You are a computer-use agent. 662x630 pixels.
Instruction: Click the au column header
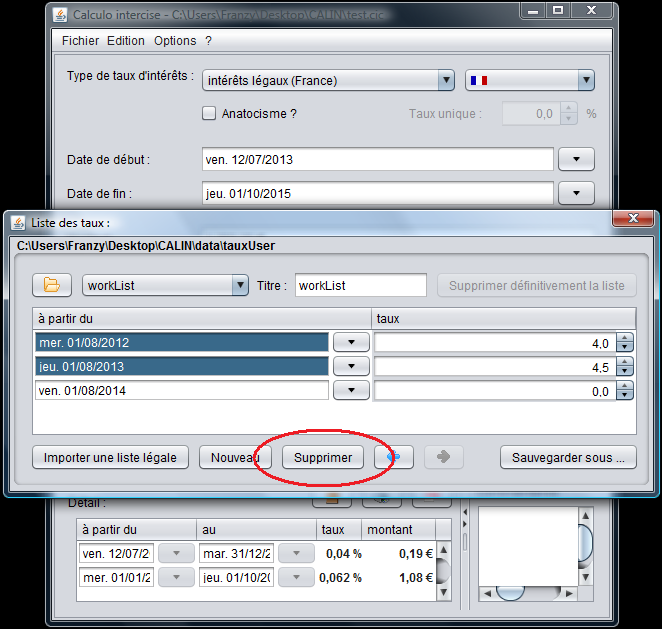tap(256, 530)
